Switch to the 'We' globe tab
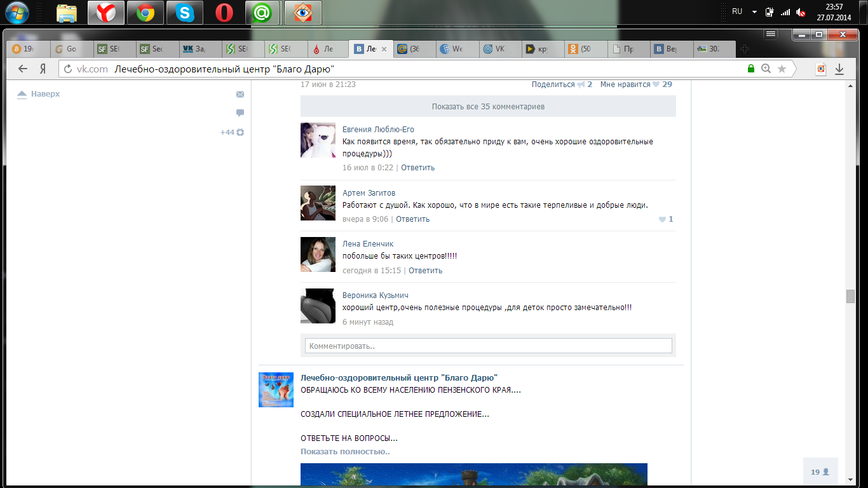Viewport: 868px width, 488px height. click(457, 49)
